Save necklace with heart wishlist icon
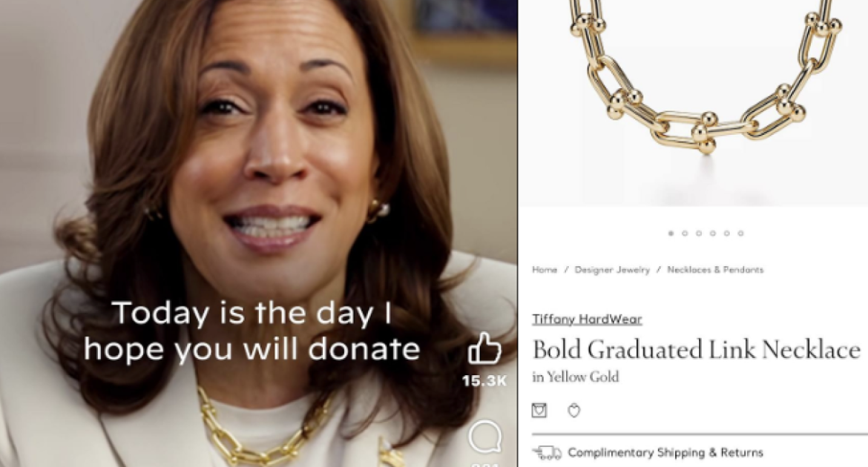The width and height of the screenshot is (868, 467). pyautogui.click(x=574, y=411)
